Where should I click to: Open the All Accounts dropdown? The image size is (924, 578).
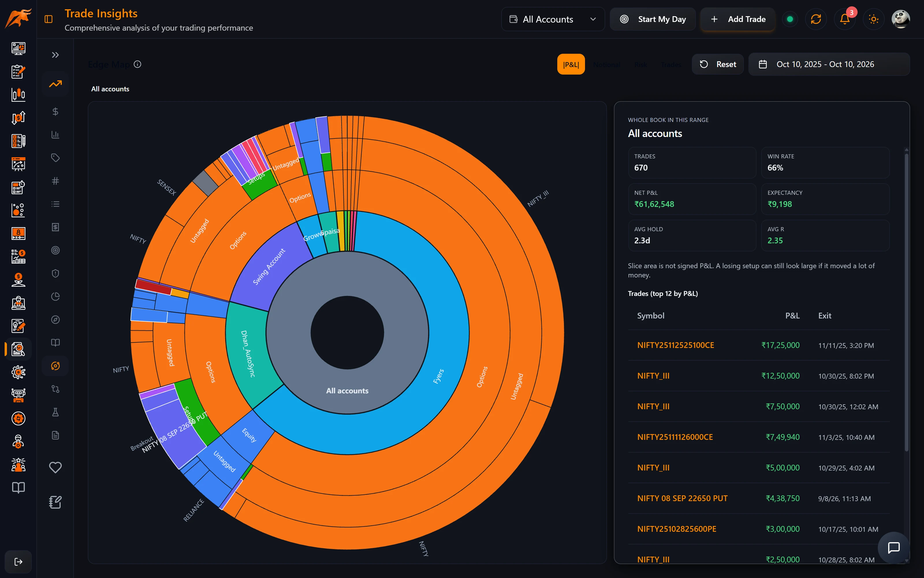(553, 19)
